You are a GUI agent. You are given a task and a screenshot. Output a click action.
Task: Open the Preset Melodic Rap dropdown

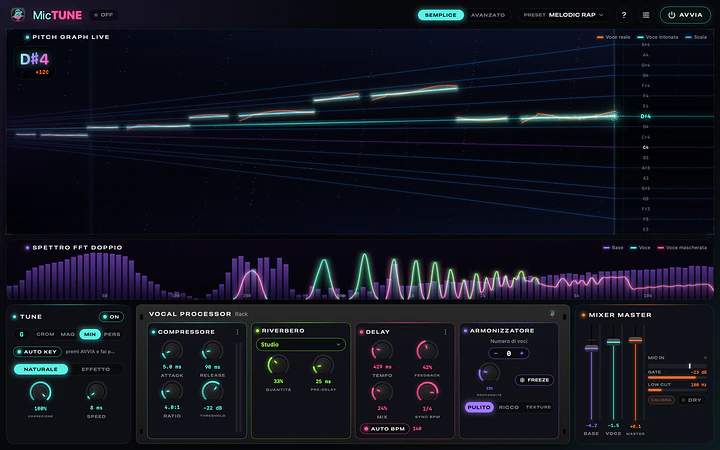pyautogui.click(x=564, y=15)
